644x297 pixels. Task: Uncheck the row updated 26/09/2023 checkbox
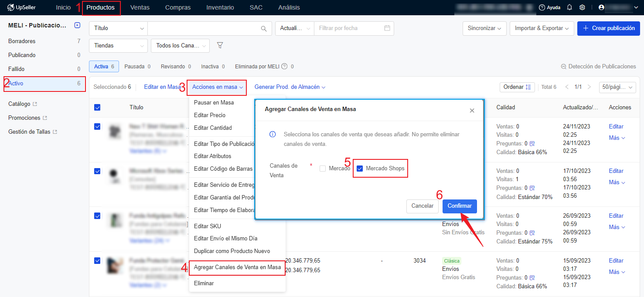[x=97, y=216]
